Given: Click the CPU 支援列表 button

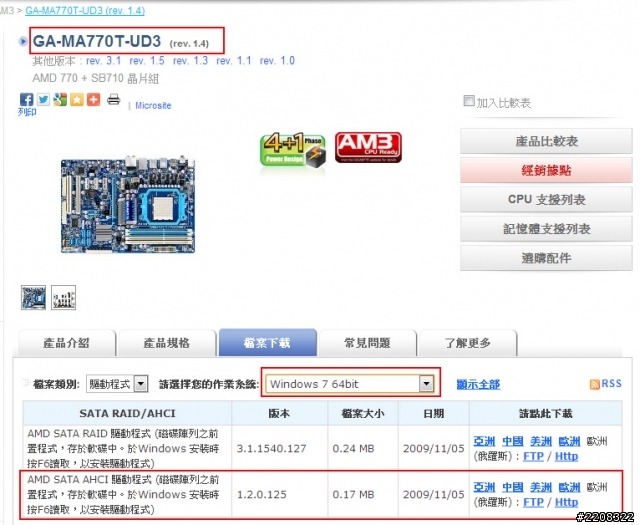Looking at the screenshot, I should (x=546, y=199).
